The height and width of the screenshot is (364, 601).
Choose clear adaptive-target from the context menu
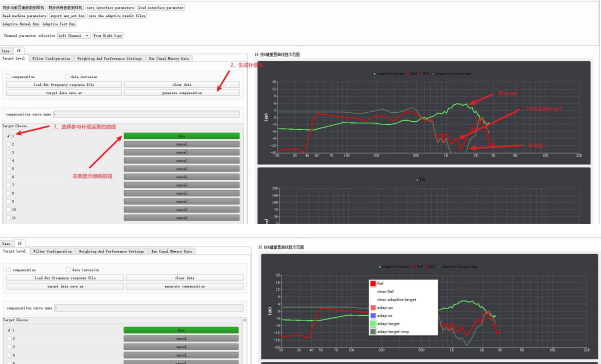(x=396, y=300)
